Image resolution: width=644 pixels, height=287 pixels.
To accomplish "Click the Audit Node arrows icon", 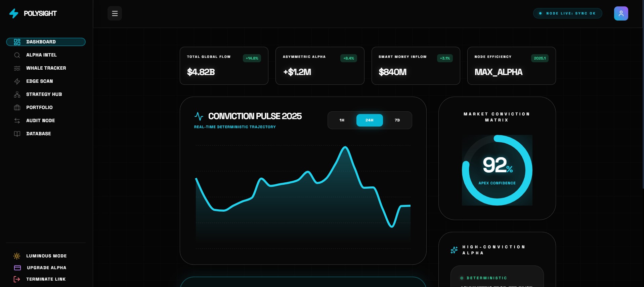I will (17, 121).
